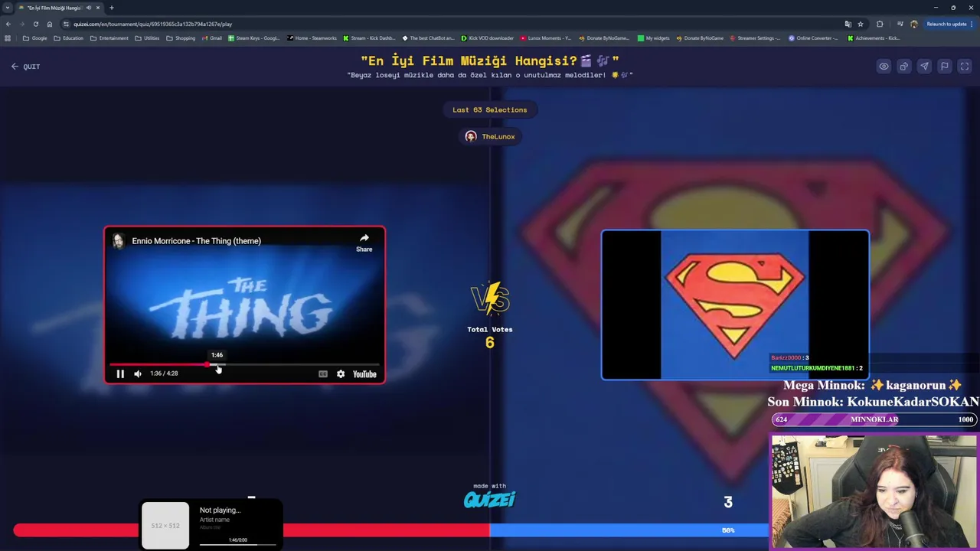980x551 pixels.
Task: Open The best ChatBot bookmark
Action: (428, 38)
